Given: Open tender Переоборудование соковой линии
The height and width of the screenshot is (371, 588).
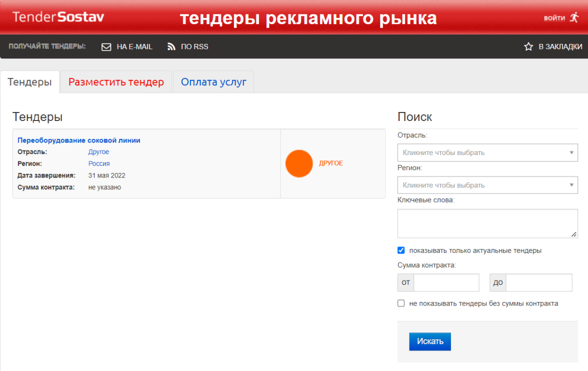Looking at the screenshot, I should tap(79, 140).
